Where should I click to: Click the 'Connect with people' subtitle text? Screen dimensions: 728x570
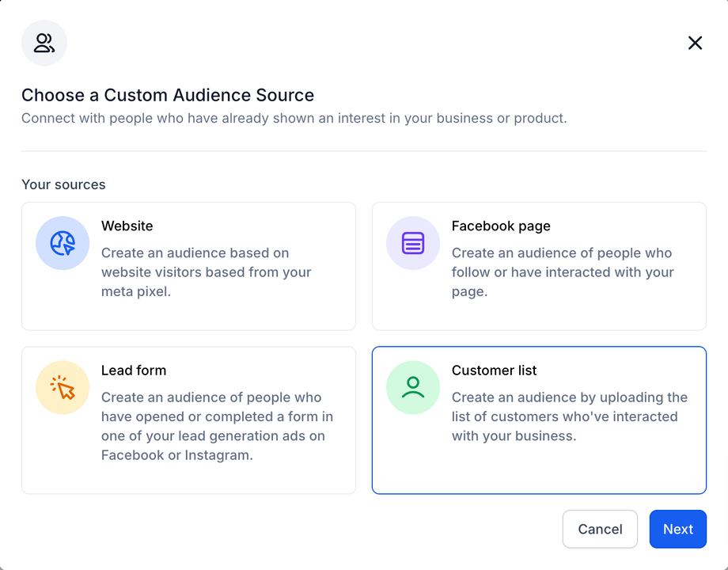294,118
